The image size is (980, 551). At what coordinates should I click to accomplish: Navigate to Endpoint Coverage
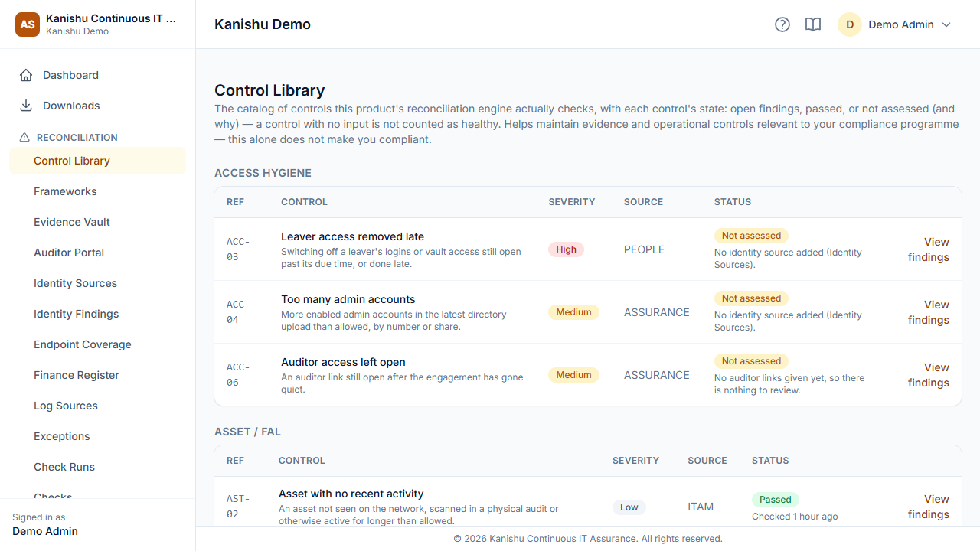pyautogui.click(x=83, y=344)
